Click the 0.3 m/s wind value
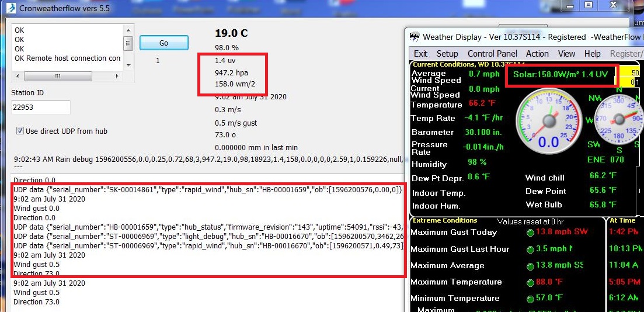The height and width of the screenshot is (312, 644). click(x=228, y=110)
